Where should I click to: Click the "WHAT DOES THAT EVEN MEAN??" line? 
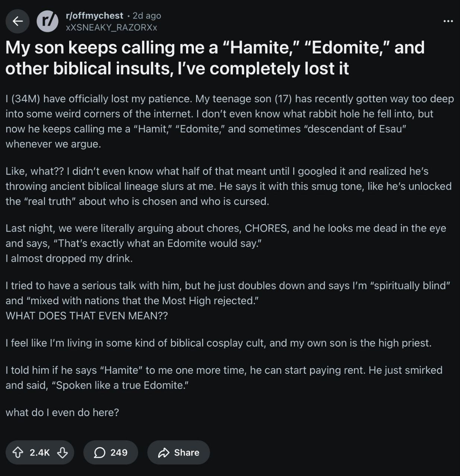coord(87,316)
